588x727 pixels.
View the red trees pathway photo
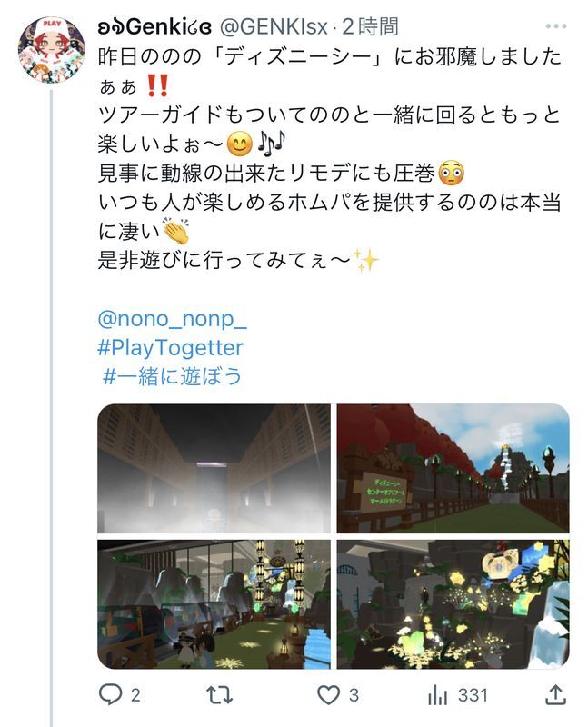[x=453, y=468]
